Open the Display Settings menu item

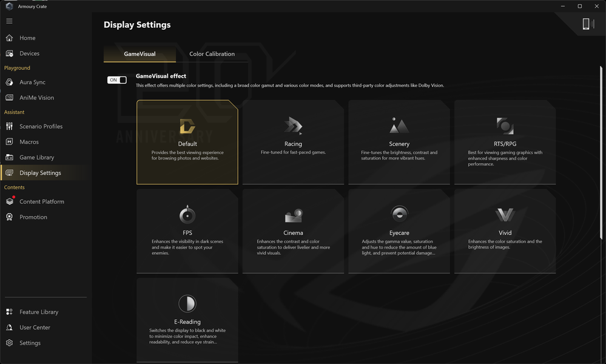point(44,173)
